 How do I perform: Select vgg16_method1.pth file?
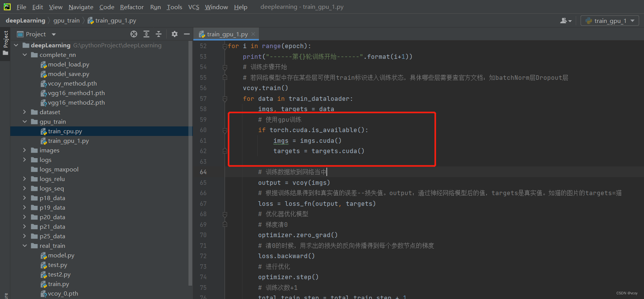76,93
